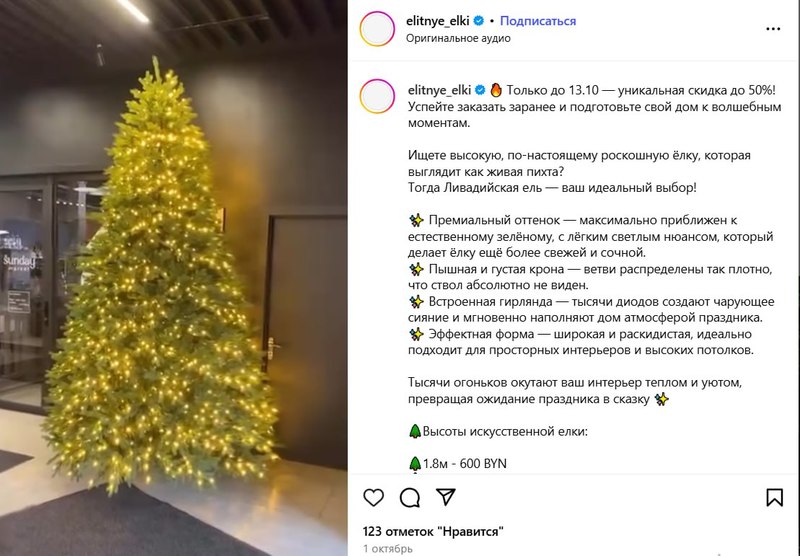Click the 1 октябрь post date
This screenshot has height=556, width=800.
click(388, 549)
